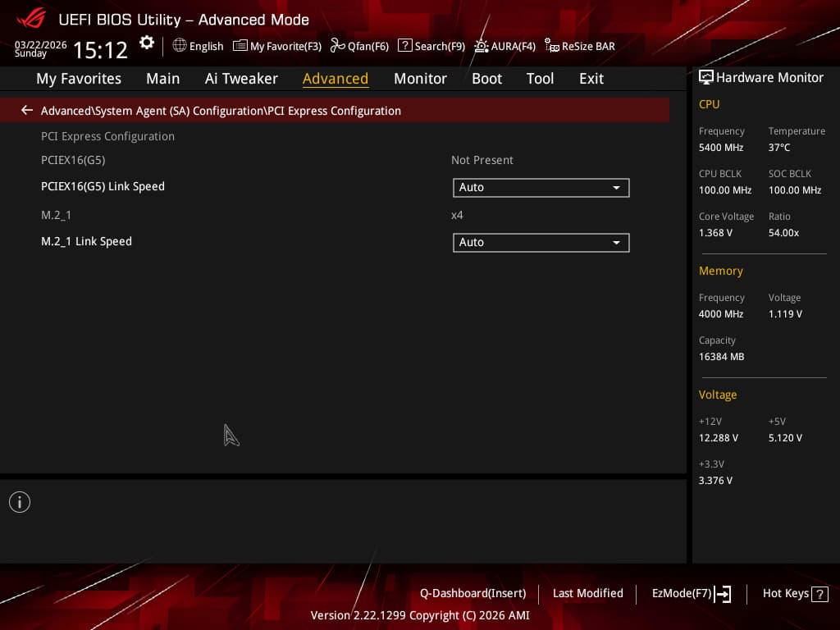The height and width of the screenshot is (630, 840).
Task: Go to the Boot tab
Action: [x=486, y=79]
